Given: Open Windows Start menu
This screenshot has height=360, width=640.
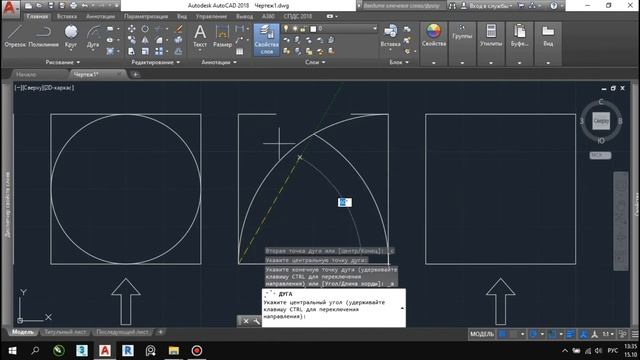Looking at the screenshot, I should click(x=12, y=351).
